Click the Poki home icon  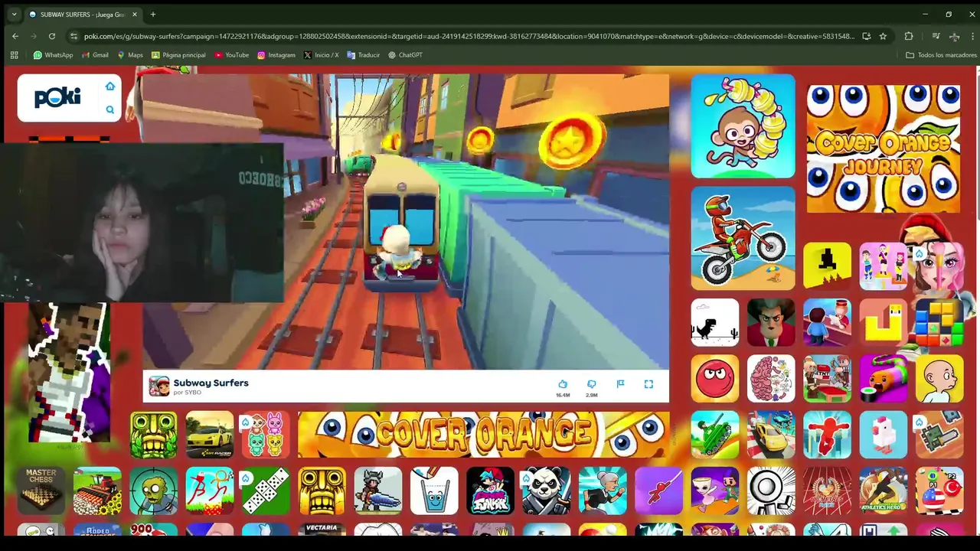109,86
